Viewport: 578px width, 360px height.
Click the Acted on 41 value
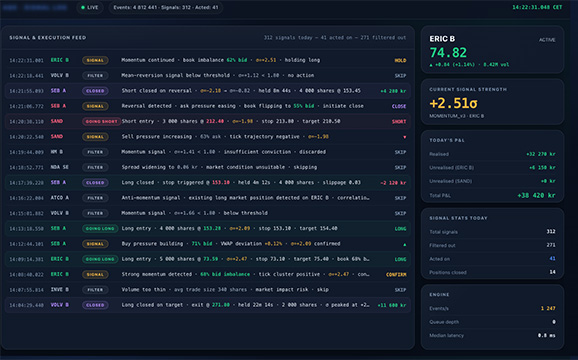(x=552, y=259)
